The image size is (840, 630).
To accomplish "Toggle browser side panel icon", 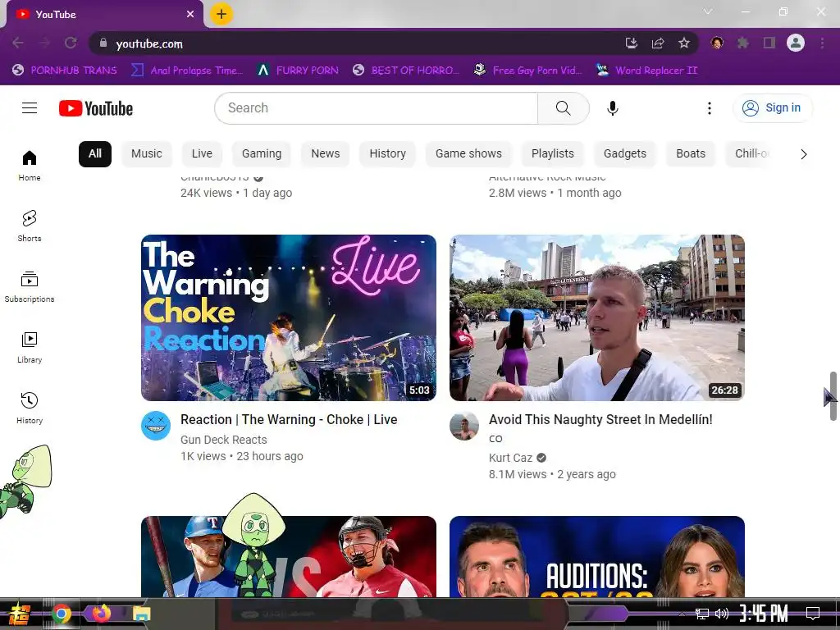I will [769, 43].
